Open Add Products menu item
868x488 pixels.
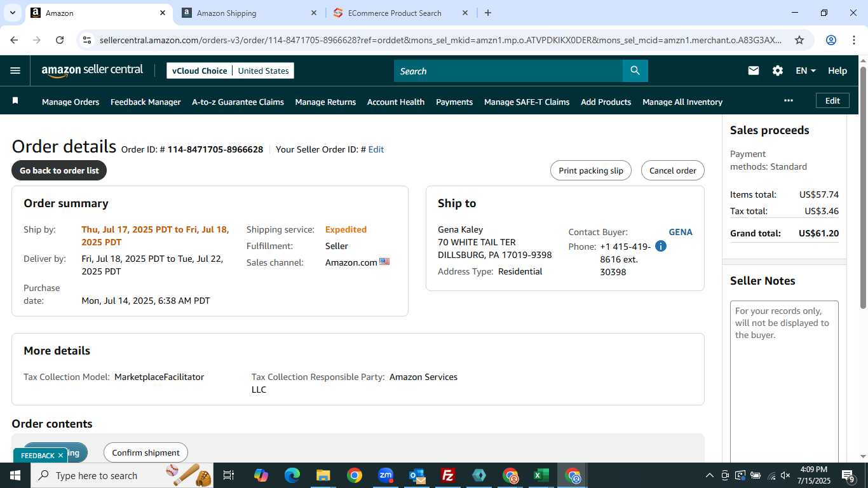tap(606, 102)
